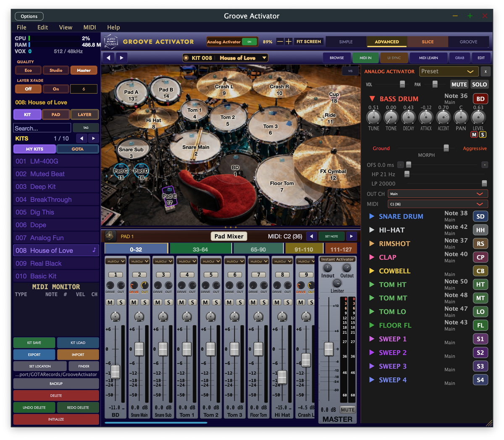
Task: Select kit 003 Deep Kit
Action: pyautogui.click(x=56, y=187)
